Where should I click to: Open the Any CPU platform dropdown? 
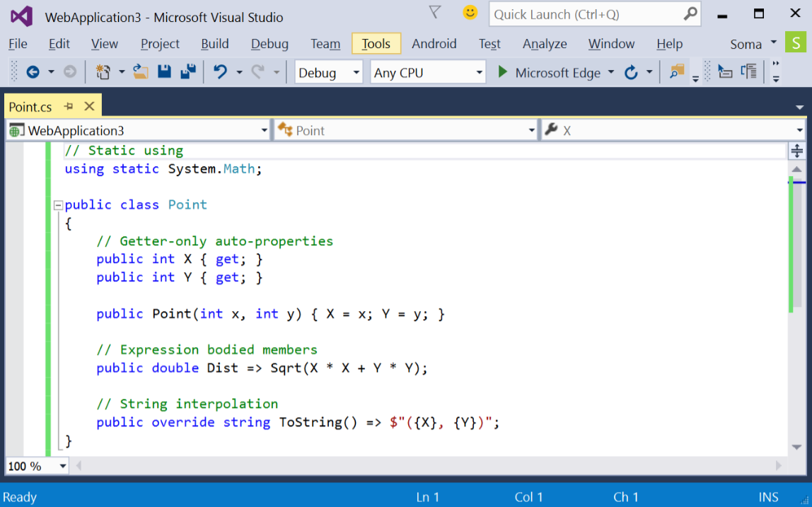(x=480, y=71)
